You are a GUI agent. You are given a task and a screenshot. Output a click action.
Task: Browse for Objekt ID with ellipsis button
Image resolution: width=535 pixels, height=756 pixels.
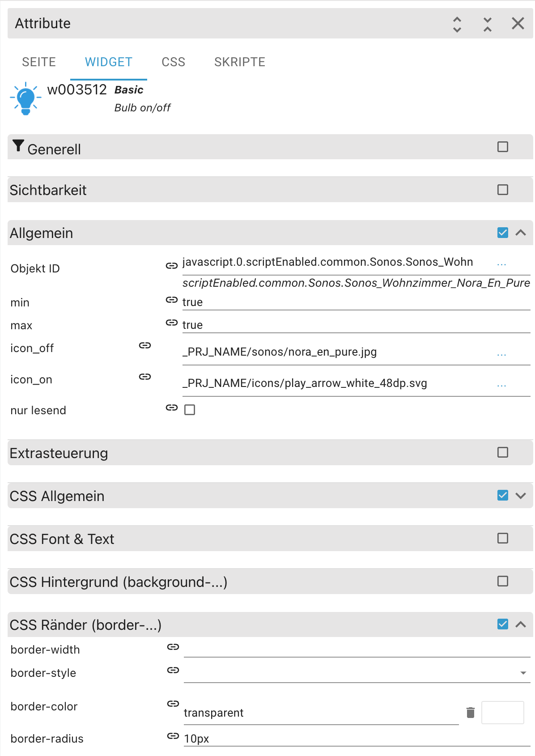pyautogui.click(x=501, y=263)
